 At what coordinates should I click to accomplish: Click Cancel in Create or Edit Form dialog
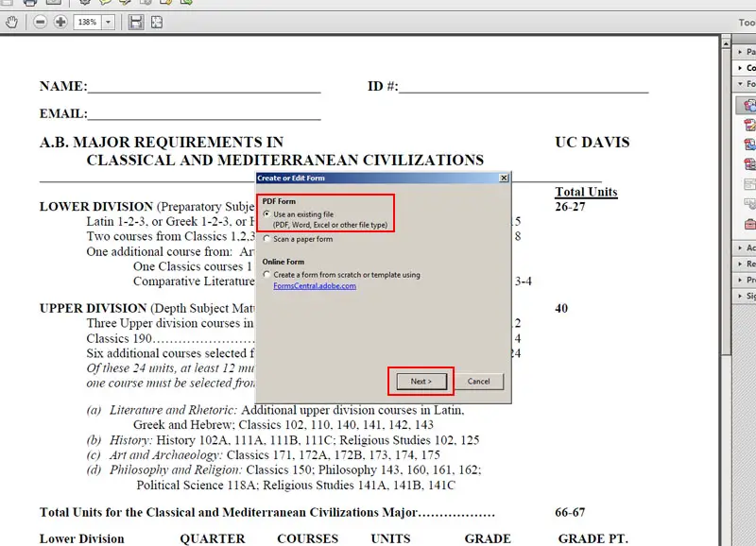click(x=478, y=382)
